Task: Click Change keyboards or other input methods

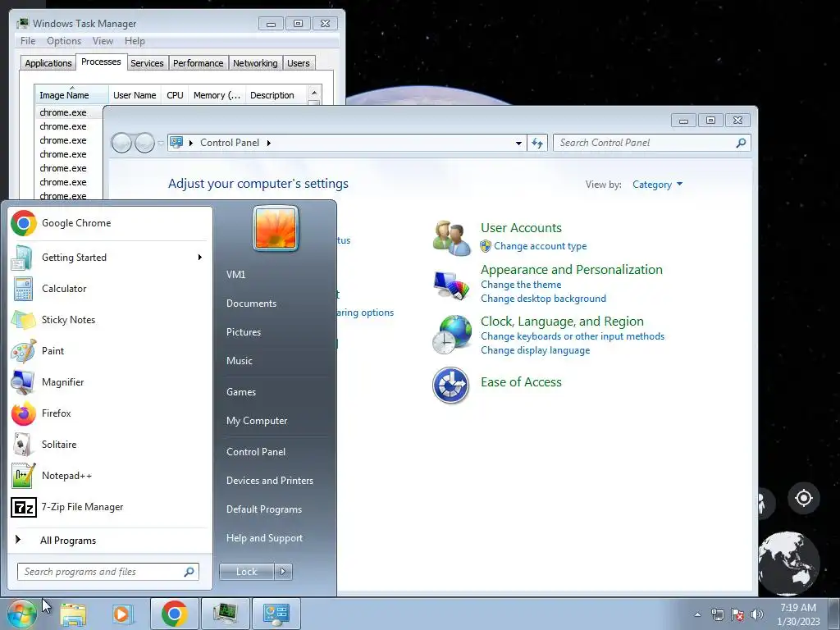Action: 572,336
